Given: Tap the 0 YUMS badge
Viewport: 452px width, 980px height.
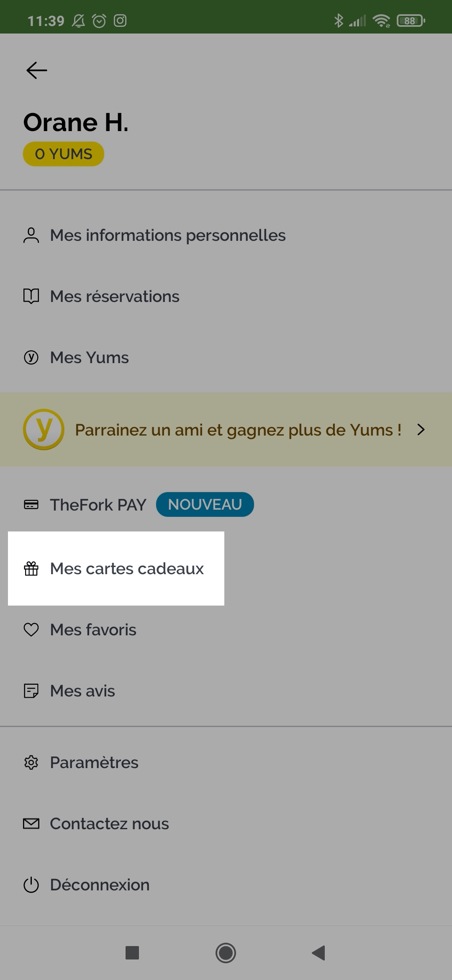Looking at the screenshot, I should (x=64, y=154).
